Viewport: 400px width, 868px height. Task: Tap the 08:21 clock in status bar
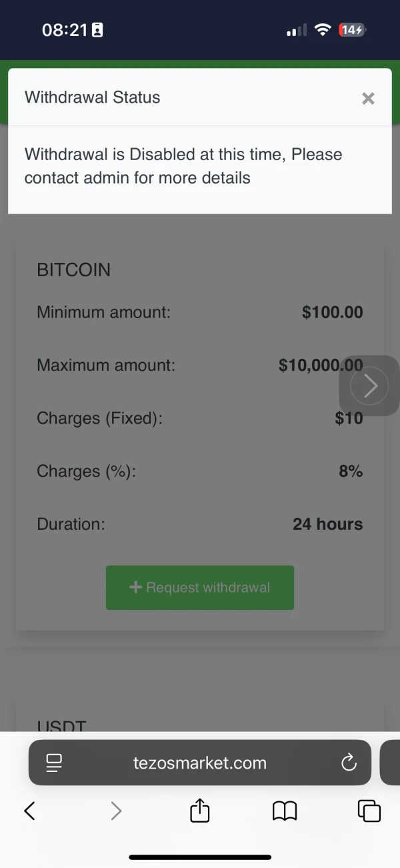click(x=64, y=30)
